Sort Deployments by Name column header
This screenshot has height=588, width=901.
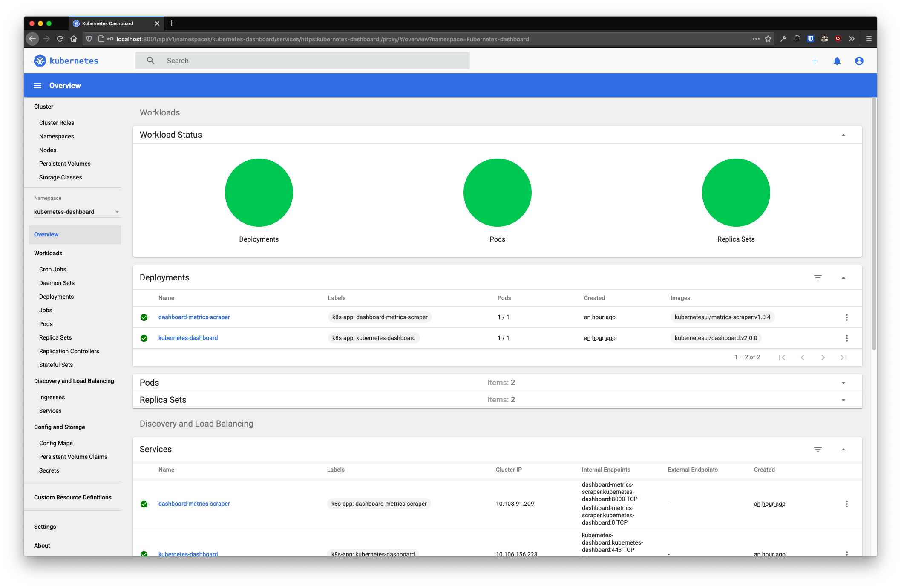click(166, 298)
